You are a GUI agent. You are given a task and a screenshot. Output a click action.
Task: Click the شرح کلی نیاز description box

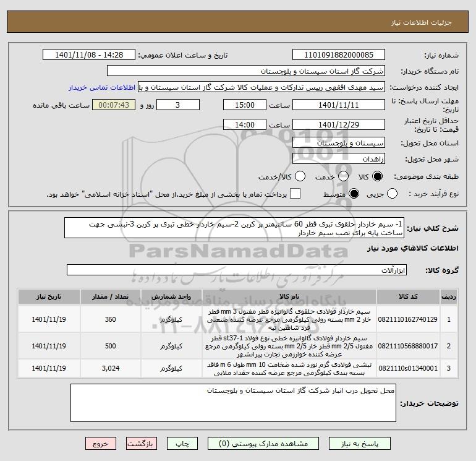click(234, 228)
